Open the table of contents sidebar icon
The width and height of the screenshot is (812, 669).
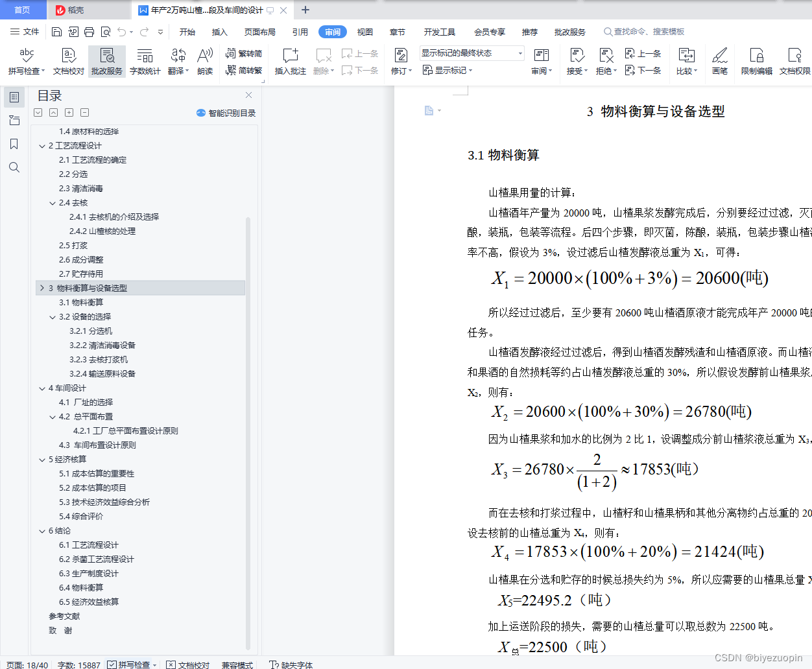pyautogui.click(x=14, y=97)
